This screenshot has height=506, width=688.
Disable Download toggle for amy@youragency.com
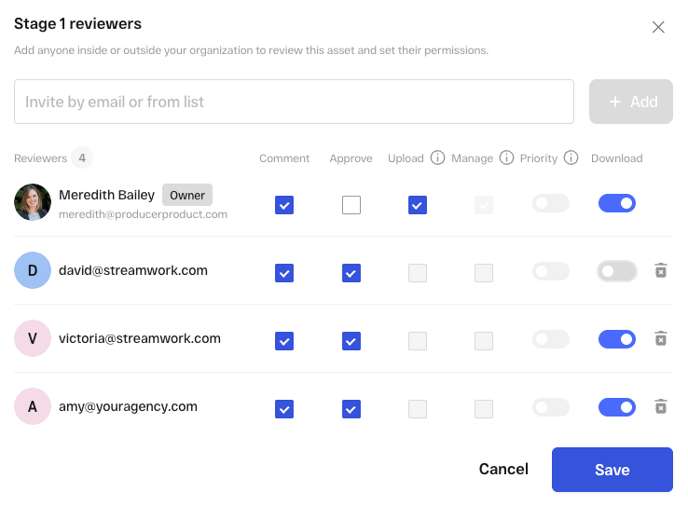click(x=617, y=407)
